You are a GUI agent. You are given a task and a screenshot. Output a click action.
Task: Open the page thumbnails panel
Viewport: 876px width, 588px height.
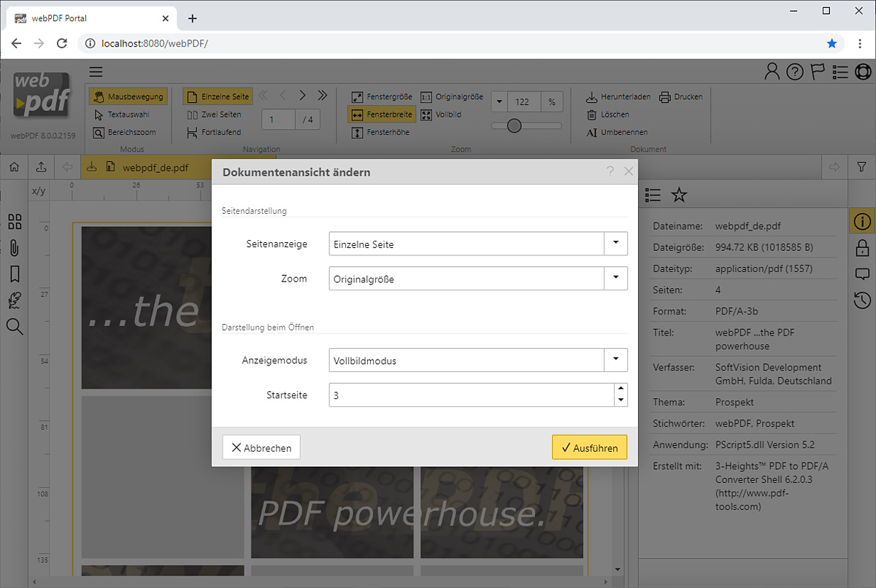tap(15, 221)
